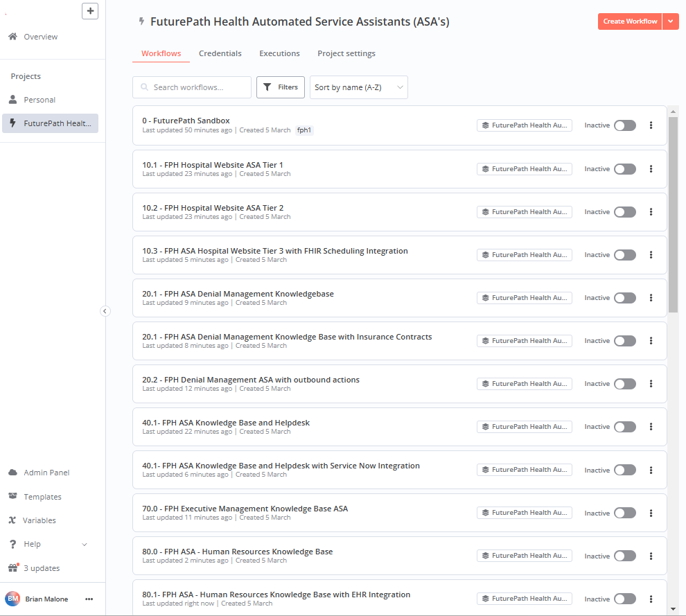The image size is (686, 616).
Task: Switch to the Executions tab
Action: coord(279,53)
